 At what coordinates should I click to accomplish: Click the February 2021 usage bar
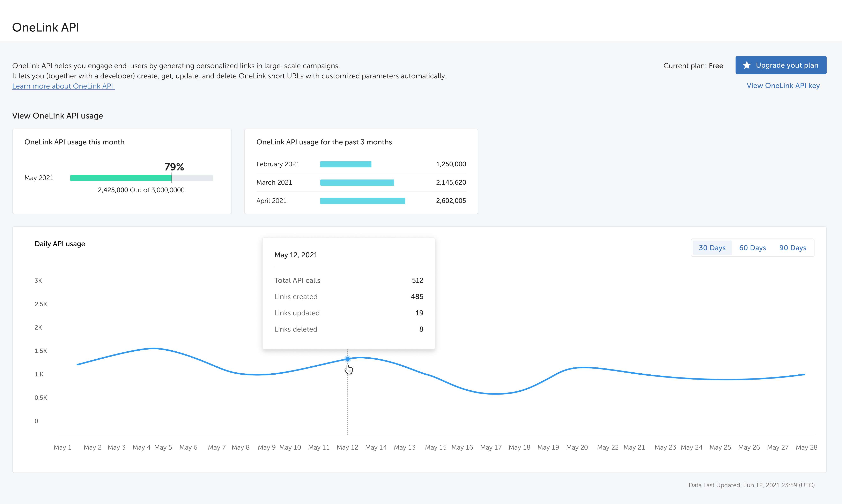[345, 164]
